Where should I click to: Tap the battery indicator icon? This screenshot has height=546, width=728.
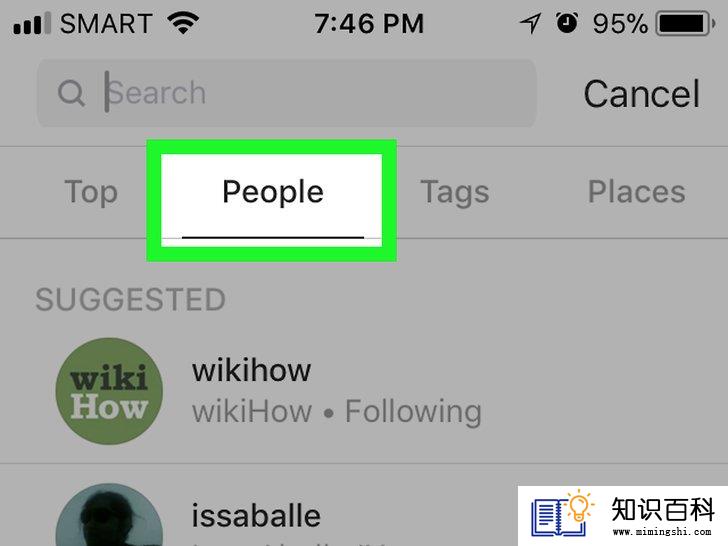[685, 24]
